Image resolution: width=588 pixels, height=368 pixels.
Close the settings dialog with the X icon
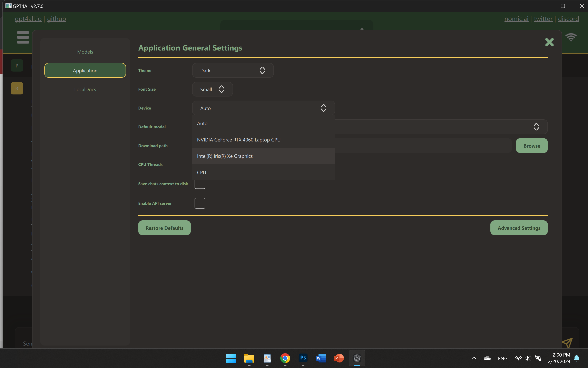549,42
